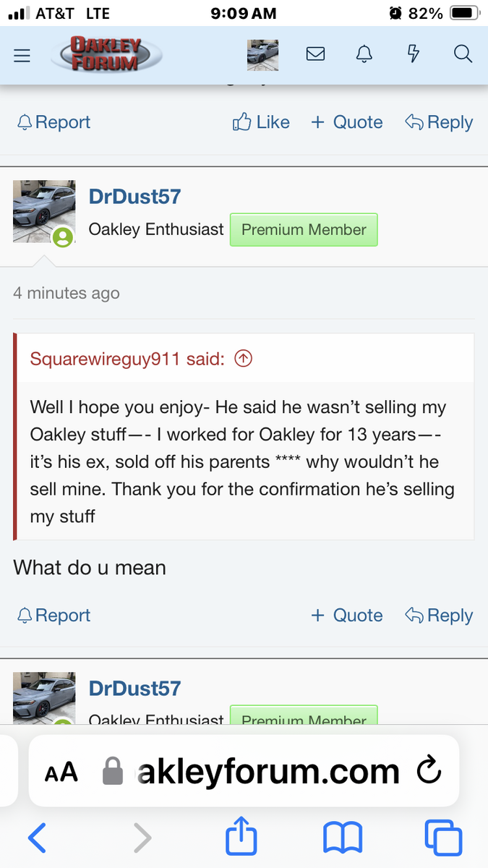Report the "What do u mean" post
The image size is (488, 868).
(x=53, y=616)
